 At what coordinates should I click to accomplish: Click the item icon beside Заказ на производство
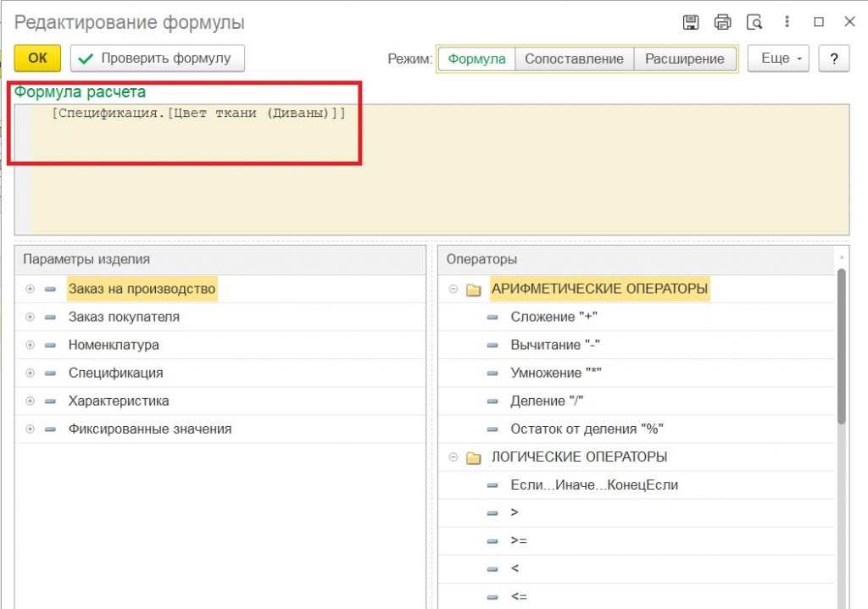pos(50,290)
